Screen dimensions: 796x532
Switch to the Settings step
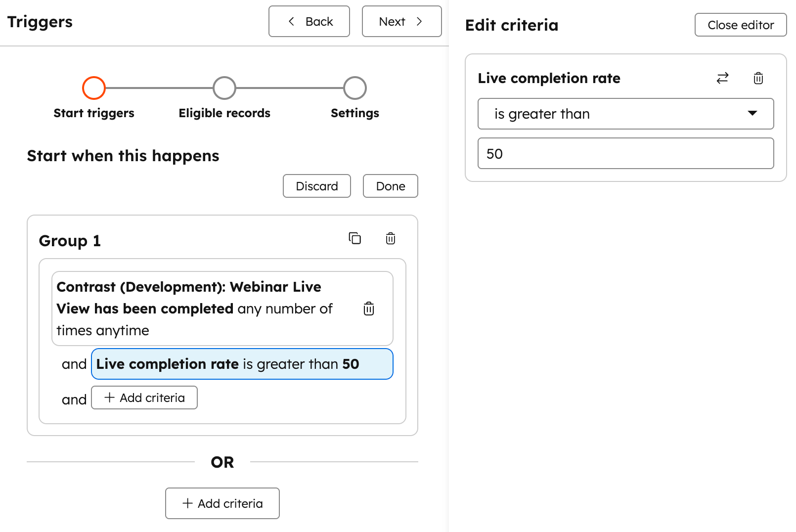point(354,88)
